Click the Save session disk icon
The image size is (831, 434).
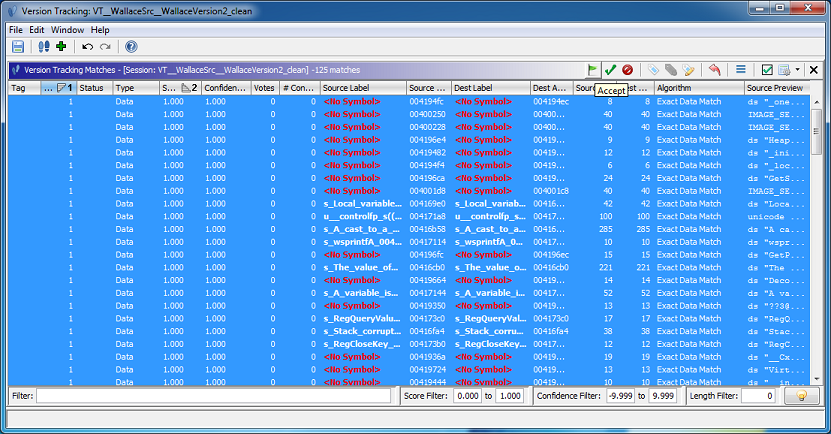(x=17, y=47)
